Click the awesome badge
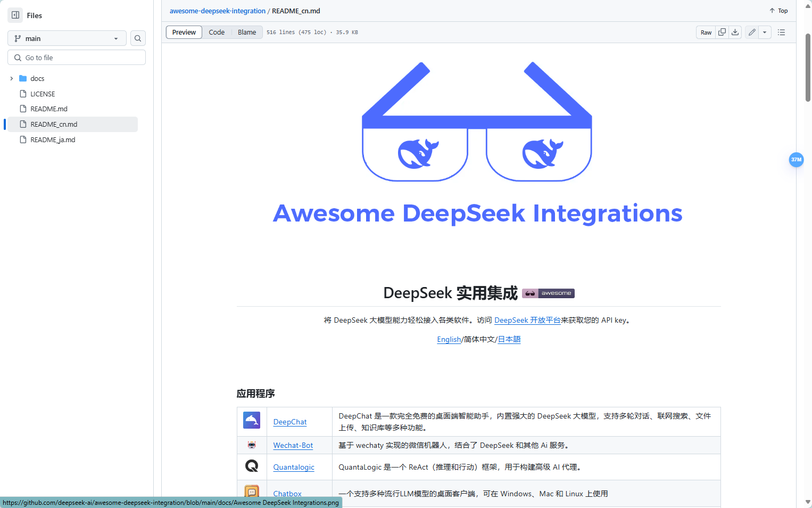Image resolution: width=812 pixels, height=508 pixels. 548,293
